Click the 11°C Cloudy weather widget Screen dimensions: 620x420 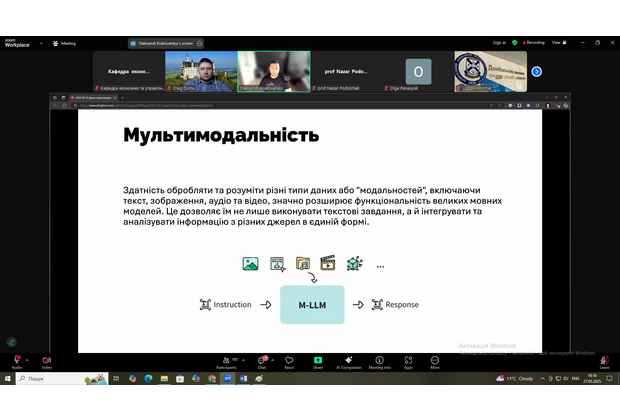point(514,378)
